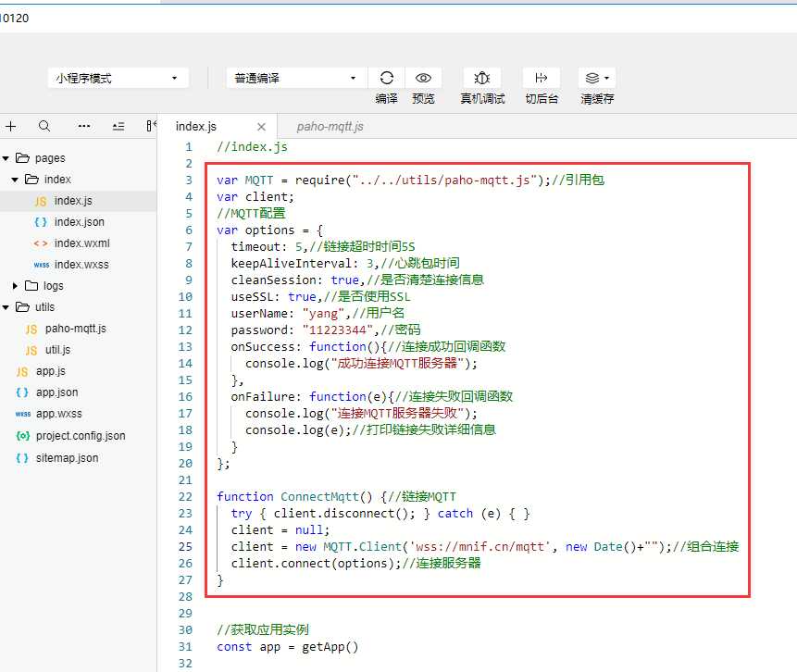
Task: Click the 清缓存 label text
Action: click(x=597, y=99)
